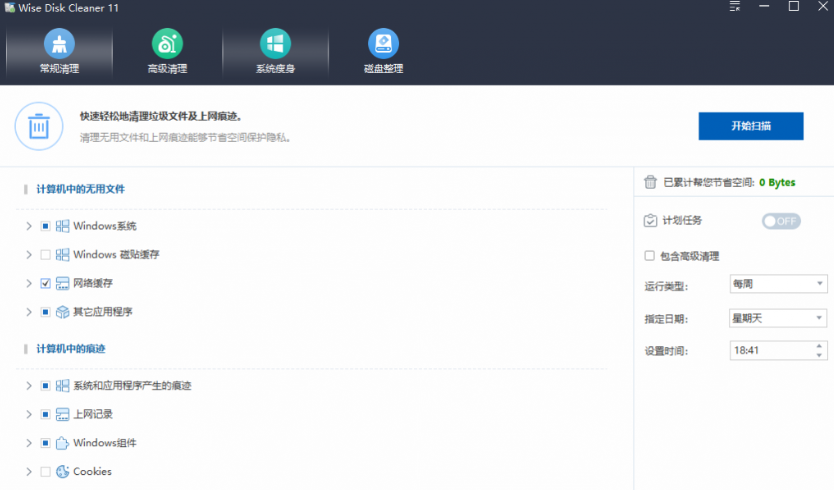
Task: Open the 指定日期 星期天 dropdown
Action: click(x=777, y=318)
